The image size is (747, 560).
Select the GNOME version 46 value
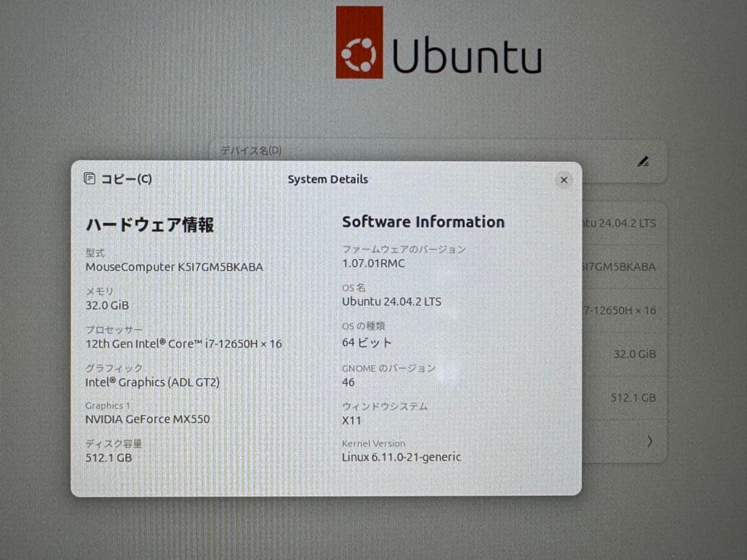tap(349, 382)
